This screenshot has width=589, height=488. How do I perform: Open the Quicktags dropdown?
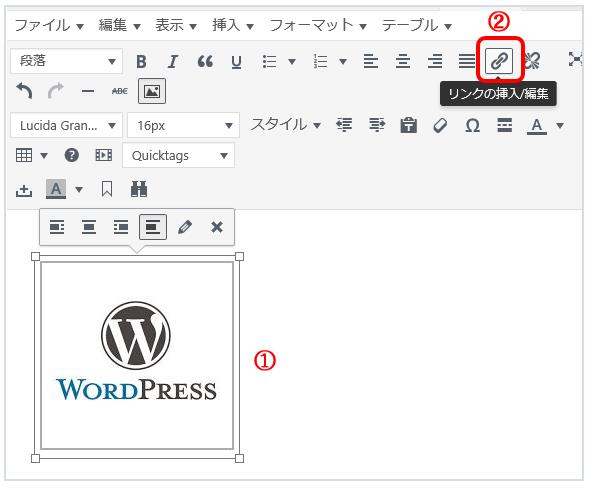(178, 155)
